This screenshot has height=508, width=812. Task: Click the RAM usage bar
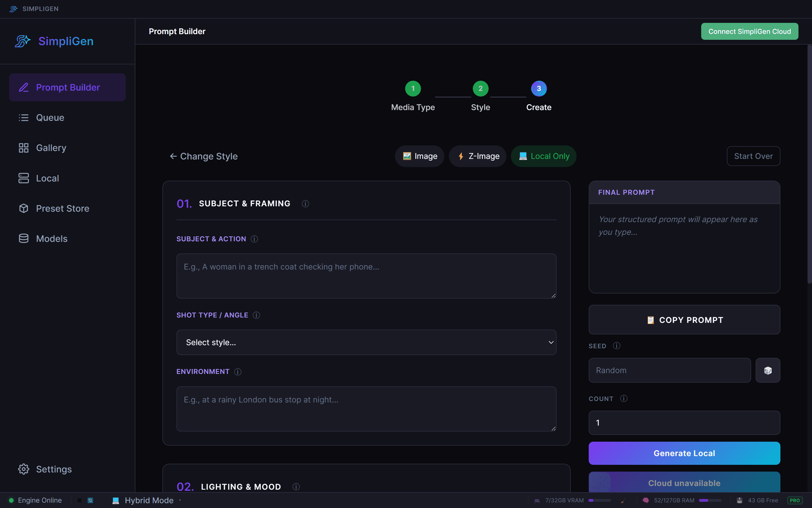click(710, 501)
